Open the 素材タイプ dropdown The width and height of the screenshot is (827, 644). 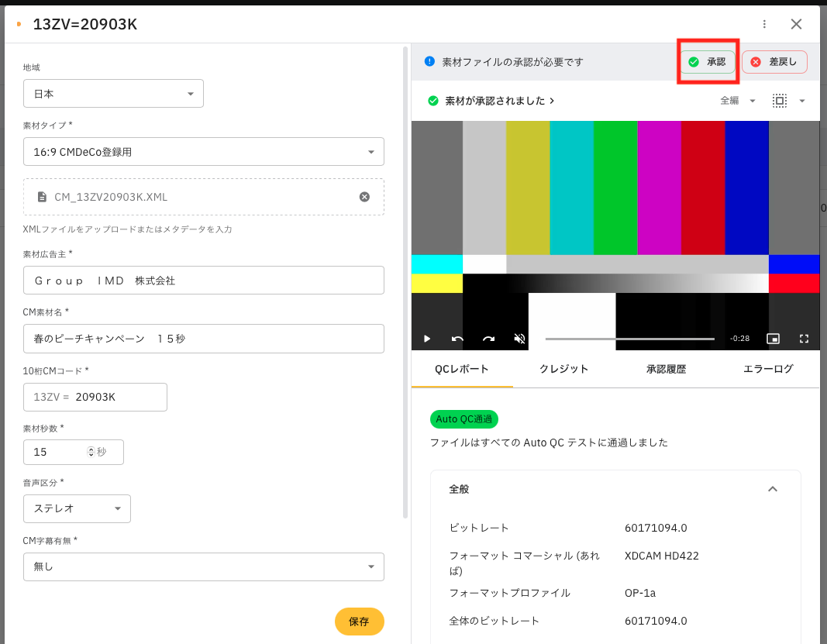[204, 152]
